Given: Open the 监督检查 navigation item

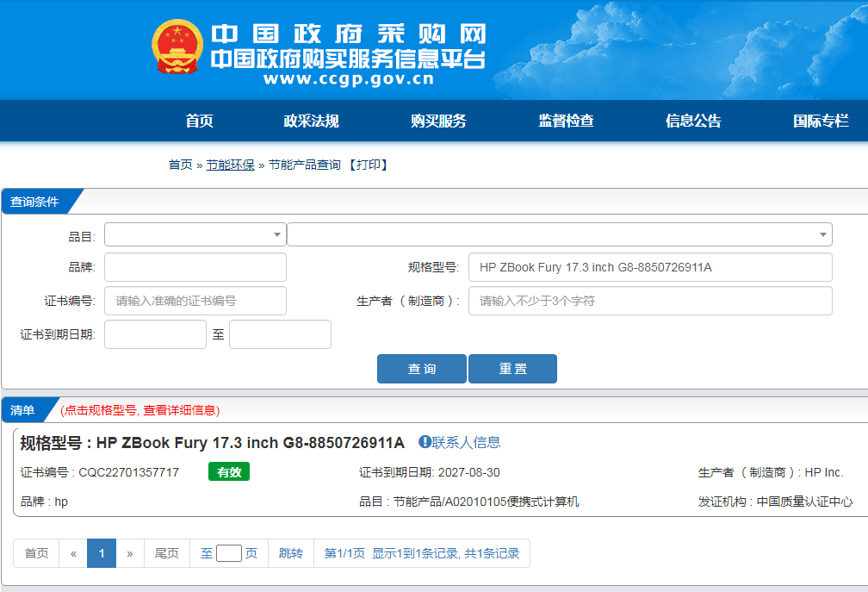Looking at the screenshot, I should pos(566,121).
